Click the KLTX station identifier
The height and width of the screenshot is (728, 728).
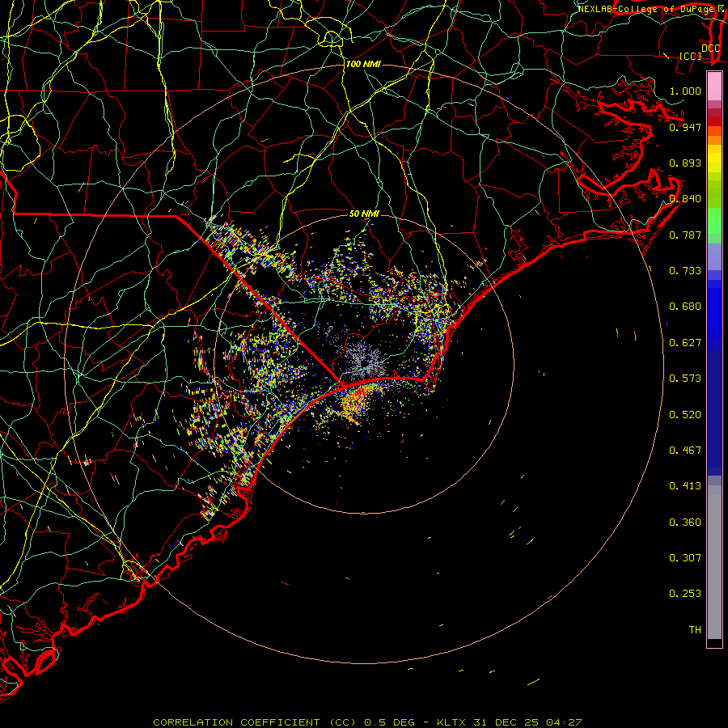tap(453, 722)
